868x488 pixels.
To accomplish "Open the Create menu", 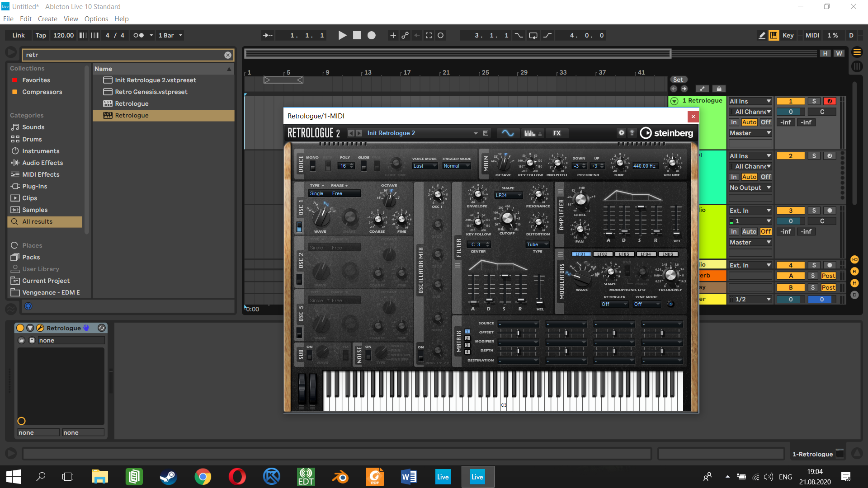I will pos(47,19).
